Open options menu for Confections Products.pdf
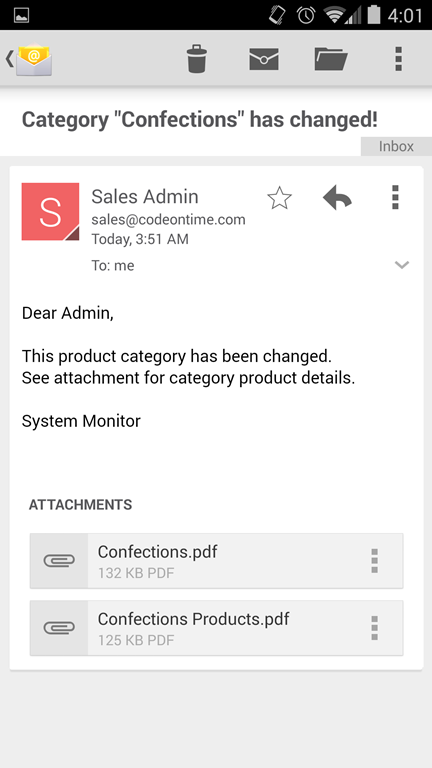The height and width of the screenshot is (768, 432). tap(375, 628)
